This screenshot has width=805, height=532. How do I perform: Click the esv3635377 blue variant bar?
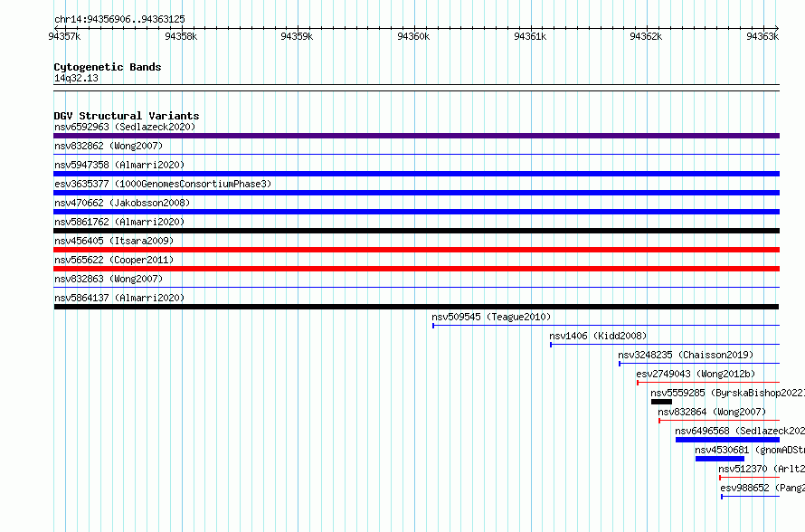pyautogui.click(x=416, y=193)
